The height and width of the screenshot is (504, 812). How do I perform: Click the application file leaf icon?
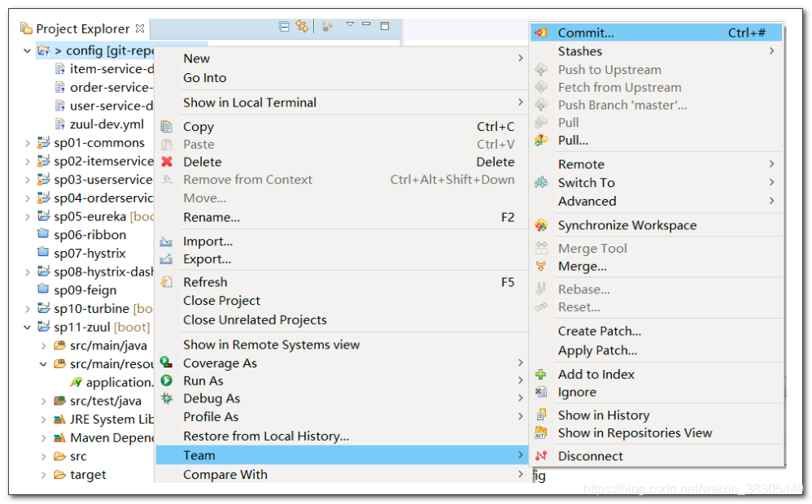(x=76, y=382)
